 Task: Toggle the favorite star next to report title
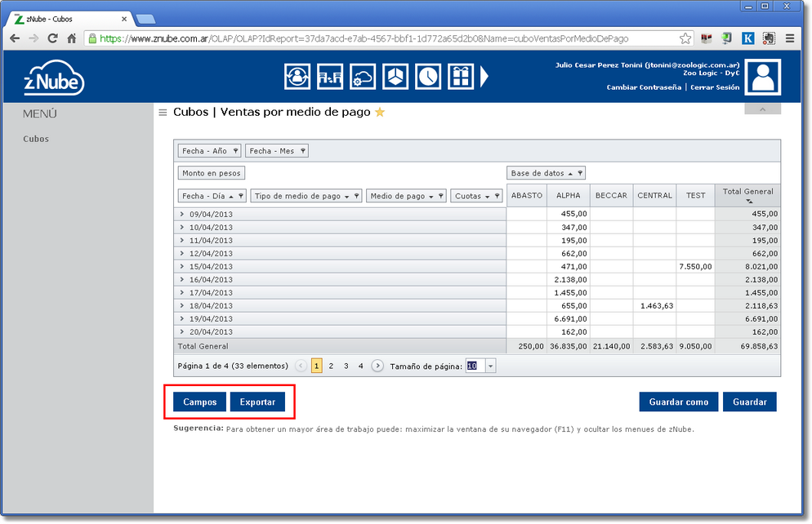click(x=380, y=113)
